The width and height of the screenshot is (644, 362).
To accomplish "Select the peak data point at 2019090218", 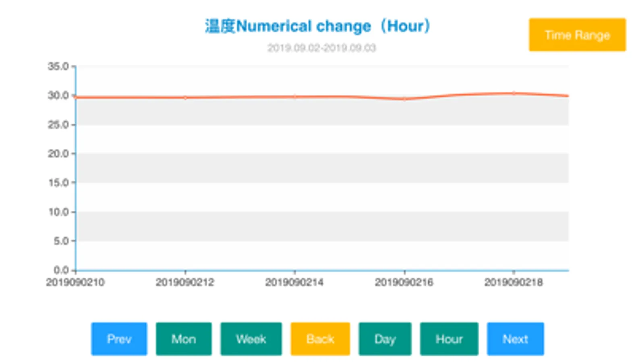I will click(514, 93).
